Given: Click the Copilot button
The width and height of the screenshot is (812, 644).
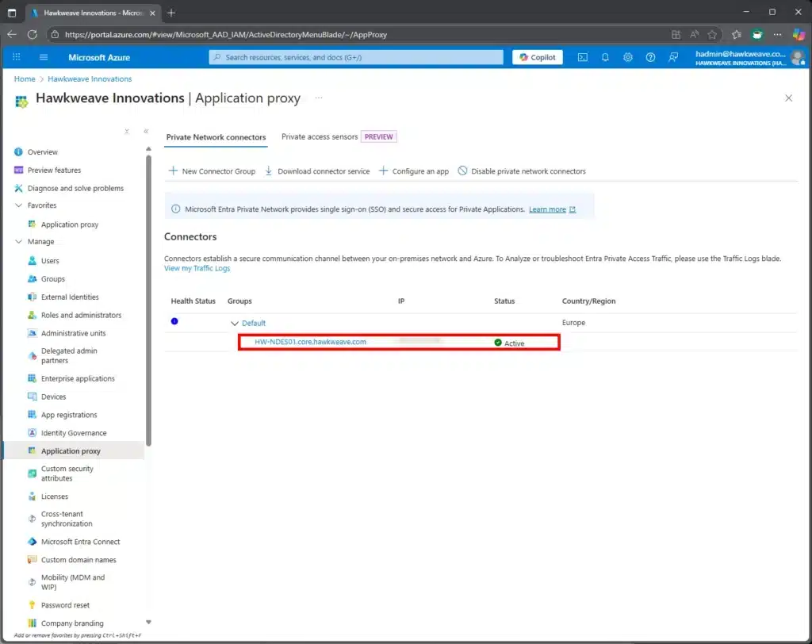Looking at the screenshot, I should coord(538,57).
